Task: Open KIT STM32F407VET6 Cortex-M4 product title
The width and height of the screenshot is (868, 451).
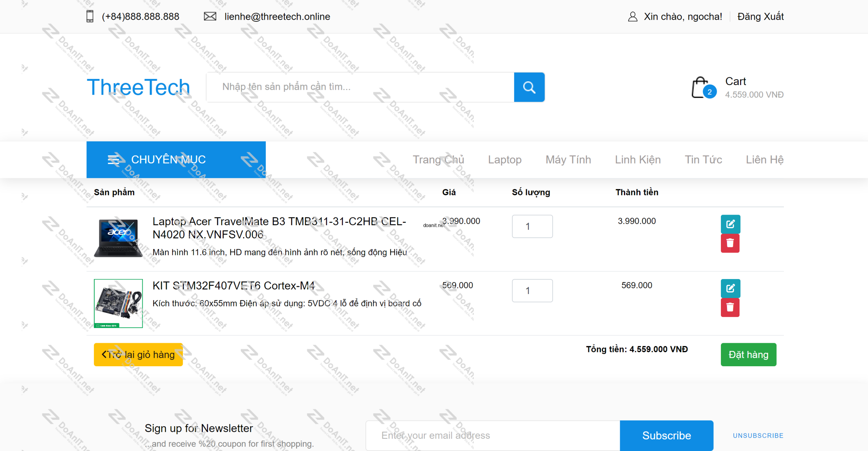Action: pos(234,286)
